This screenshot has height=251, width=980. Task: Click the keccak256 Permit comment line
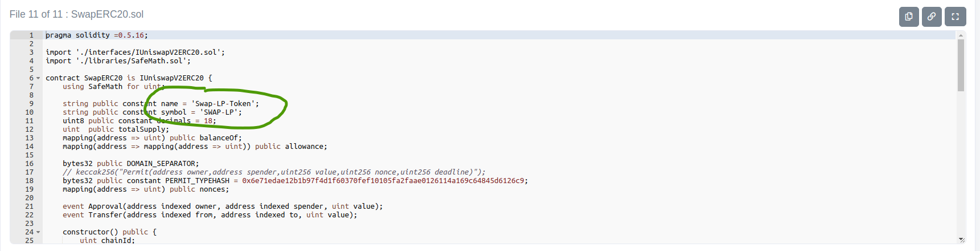click(x=273, y=172)
